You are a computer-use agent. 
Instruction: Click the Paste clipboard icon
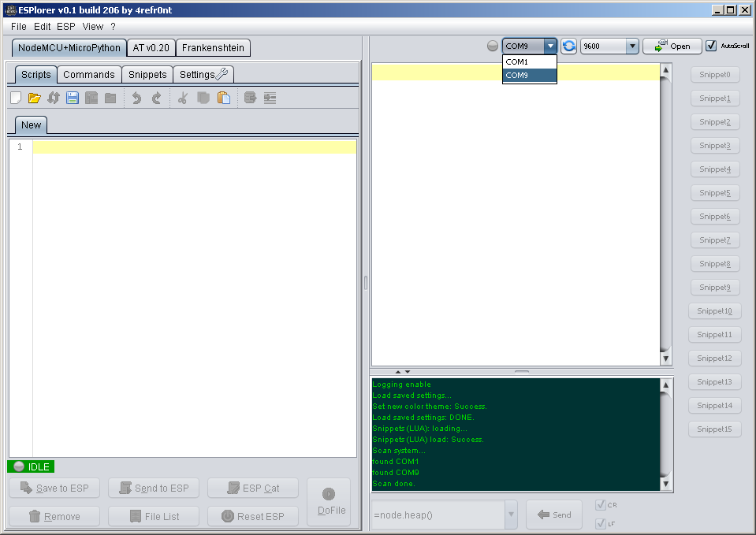[224, 98]
